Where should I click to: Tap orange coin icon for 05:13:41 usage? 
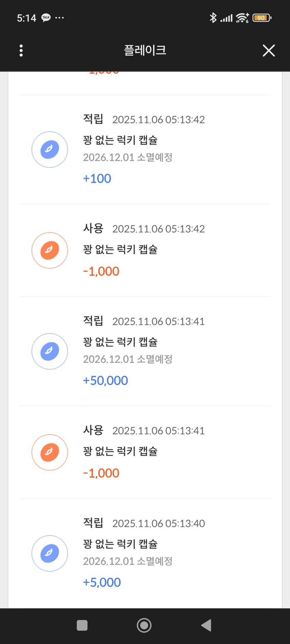[x=50, y=452]
